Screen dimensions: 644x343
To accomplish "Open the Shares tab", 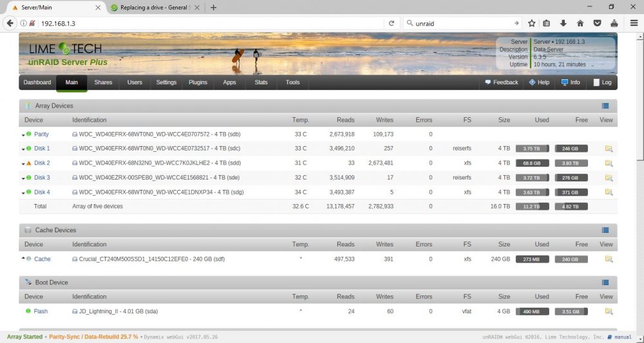I will point(103,82).
